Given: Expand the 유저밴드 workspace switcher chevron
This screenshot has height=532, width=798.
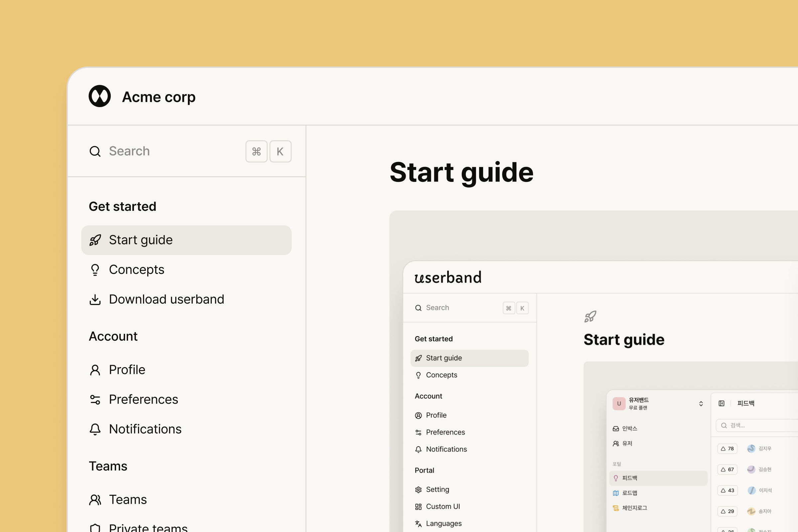Looking at the screenshot, I should coord(701,404).
